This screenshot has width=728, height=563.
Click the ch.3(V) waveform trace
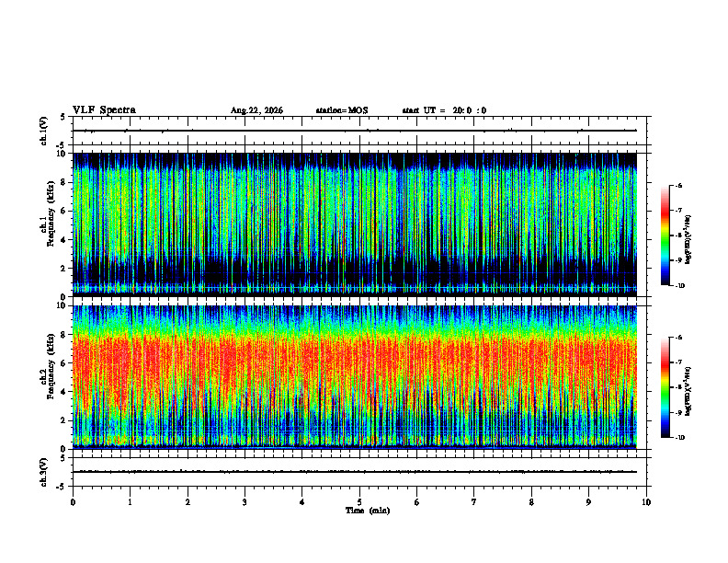(355, 472)
